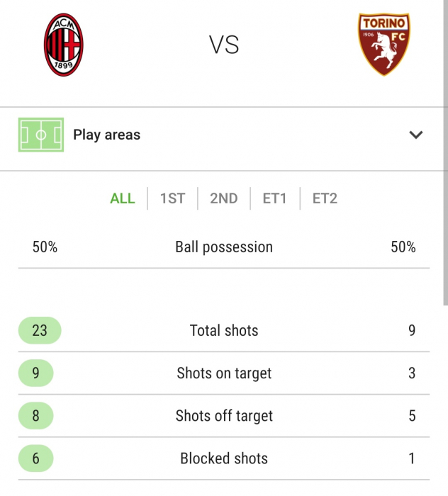Show ET2 extra time stats
Image resolution: width=448 pixels, height=496 pixels.
(325, 198)
